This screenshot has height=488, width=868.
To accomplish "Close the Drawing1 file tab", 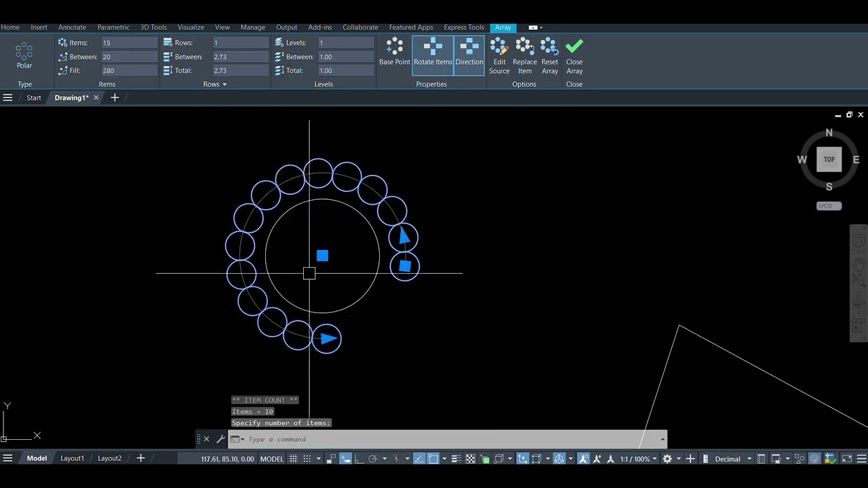I will coord(96,98).
